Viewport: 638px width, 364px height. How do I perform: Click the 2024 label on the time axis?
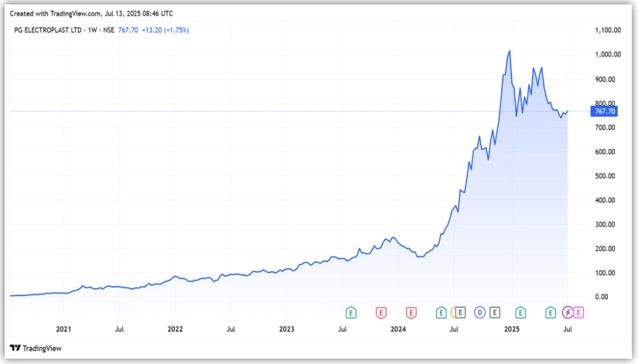(398, 329)
